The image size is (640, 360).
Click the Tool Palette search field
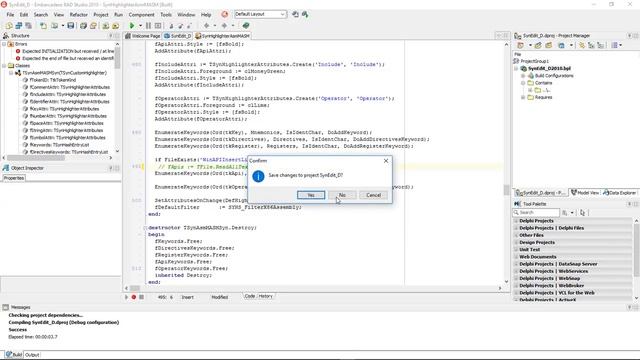tap(536, 213)
